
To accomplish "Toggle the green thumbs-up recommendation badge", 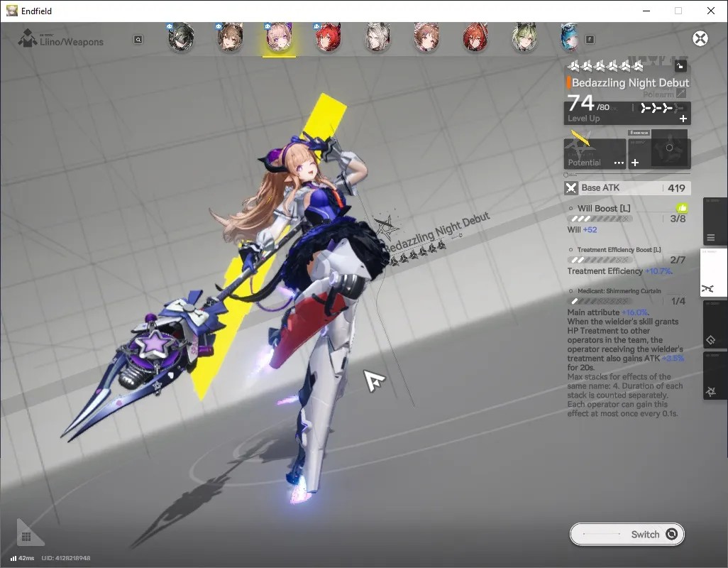I will (682, 208).
